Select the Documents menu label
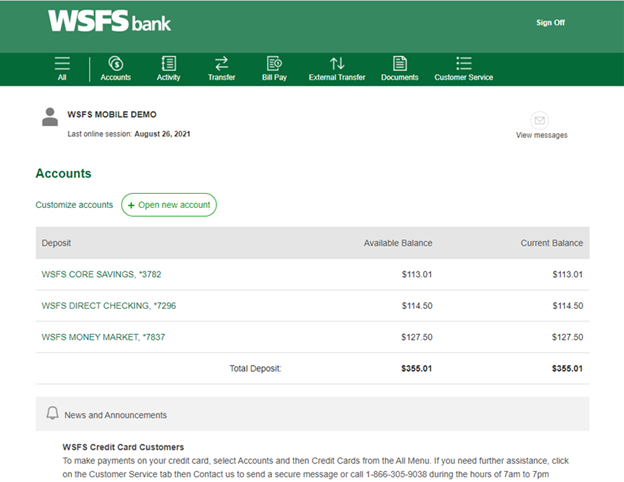Viewport: 624px width, 482px height. pyautogui.click(x=400, y=77)
